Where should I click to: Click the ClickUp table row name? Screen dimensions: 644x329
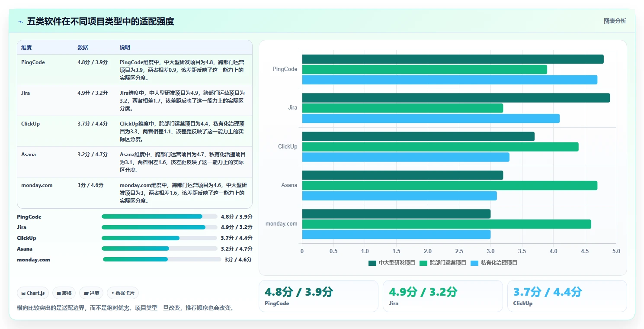point(30,124)
